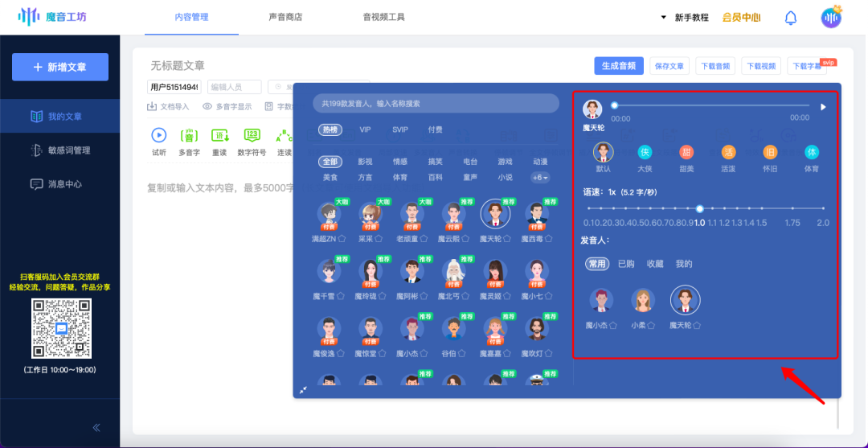The height and width of the screenshot is (448, 868).
Task: Filter voices by VIP
Action: coord(365,129)
